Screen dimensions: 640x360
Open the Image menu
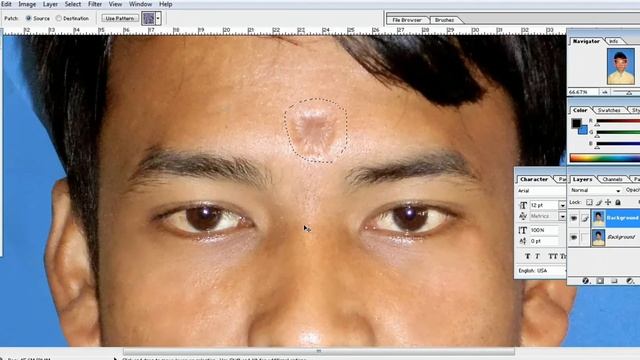(x=27, y=4)
